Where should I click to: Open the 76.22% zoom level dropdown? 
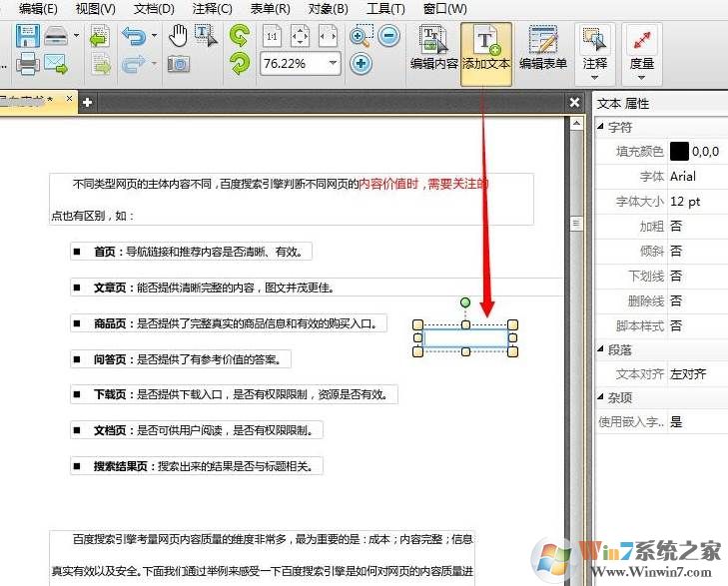click(332, 64)
